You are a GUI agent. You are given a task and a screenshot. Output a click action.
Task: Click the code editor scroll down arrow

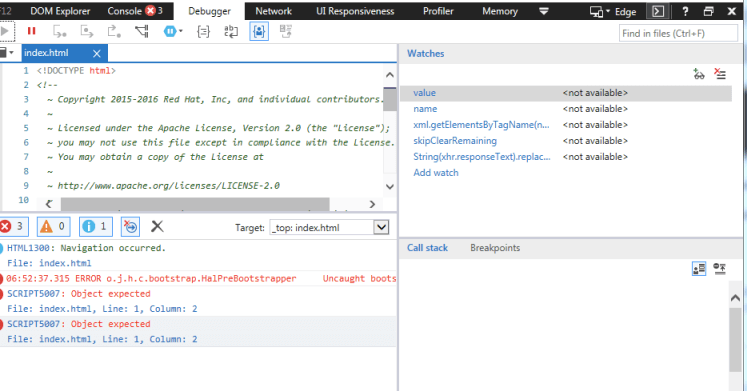click(x=390, y=186)
